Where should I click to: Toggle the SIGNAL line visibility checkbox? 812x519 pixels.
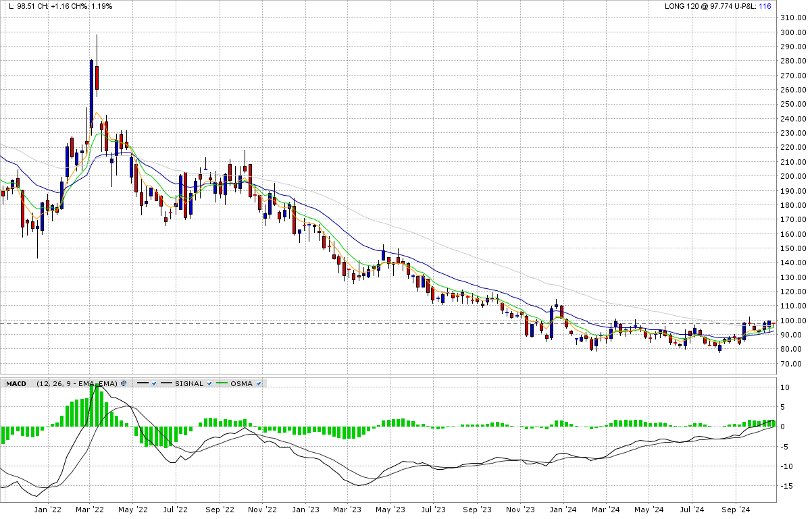click(x=211, y=383)
